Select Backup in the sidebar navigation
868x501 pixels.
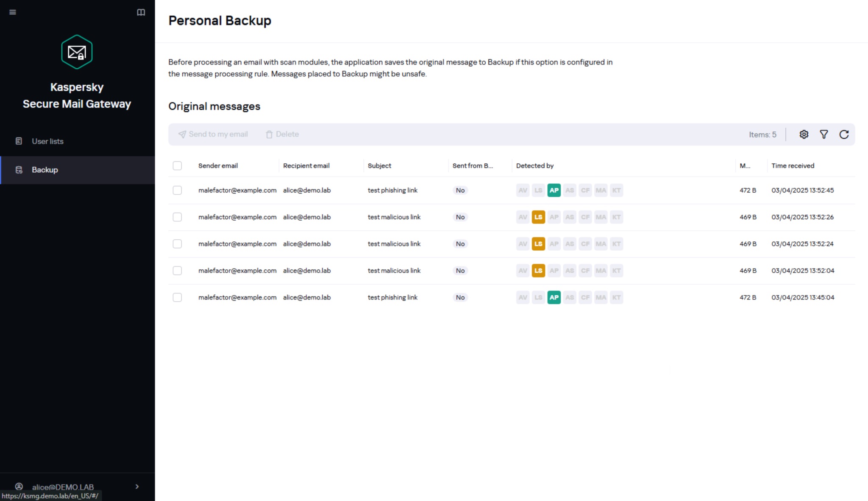pyautogui.click(x=45, y=170)
